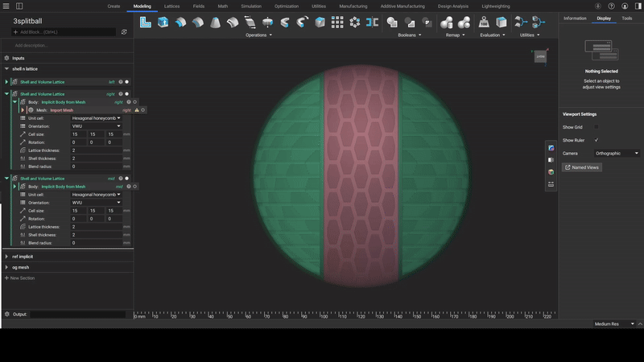Screen dimensions: 644x362
Task: Open the Design Analysis ribbon tab
Action: click(x=453, y=6)
